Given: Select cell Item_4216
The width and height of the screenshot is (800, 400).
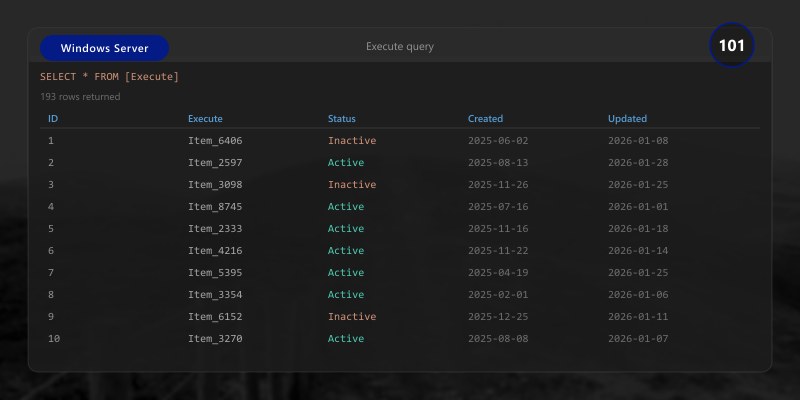Looking at the screenshot, I should [215, 250].
